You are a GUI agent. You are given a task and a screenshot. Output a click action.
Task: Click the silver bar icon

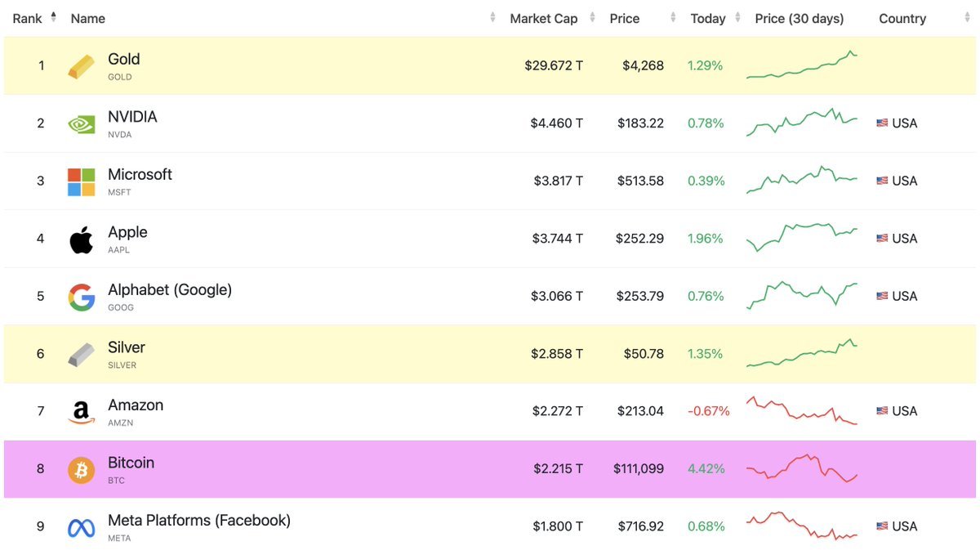pos(80,353)
